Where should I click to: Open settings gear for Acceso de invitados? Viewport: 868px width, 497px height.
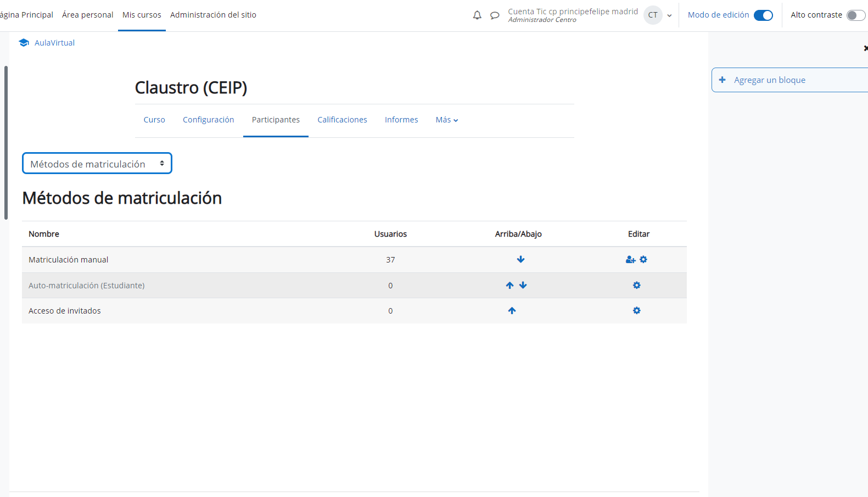click(637, 310)
